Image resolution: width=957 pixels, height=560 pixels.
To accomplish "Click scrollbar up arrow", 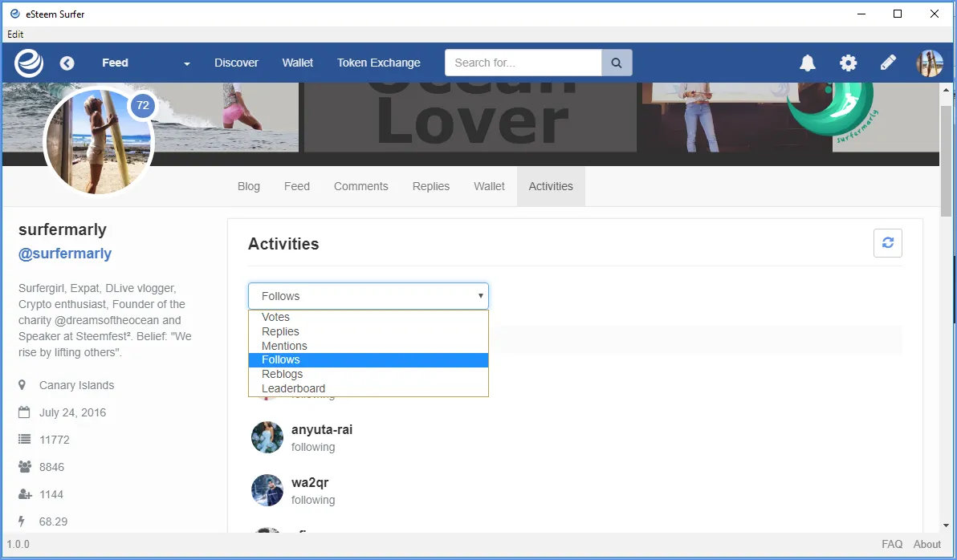I will (x=946, y=90).
